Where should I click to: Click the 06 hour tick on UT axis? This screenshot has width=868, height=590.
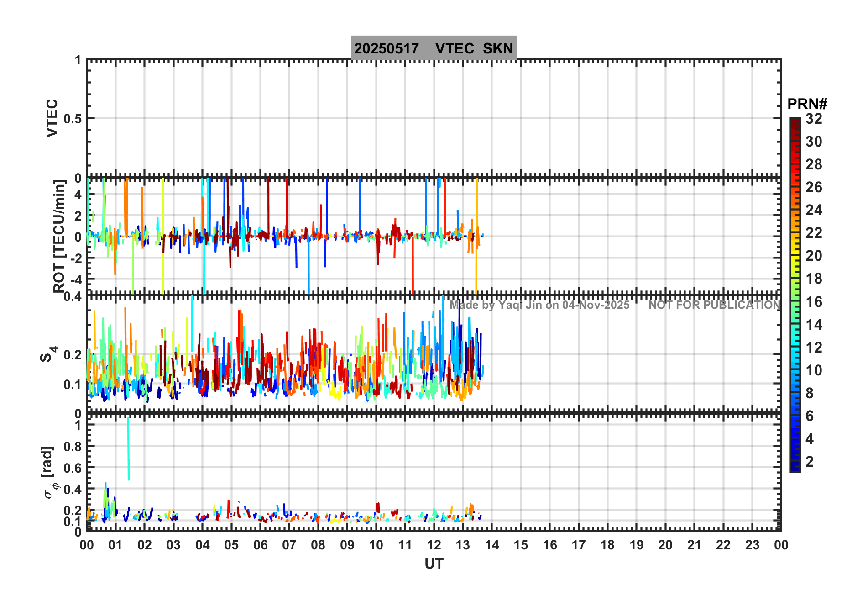click(261, 545)
